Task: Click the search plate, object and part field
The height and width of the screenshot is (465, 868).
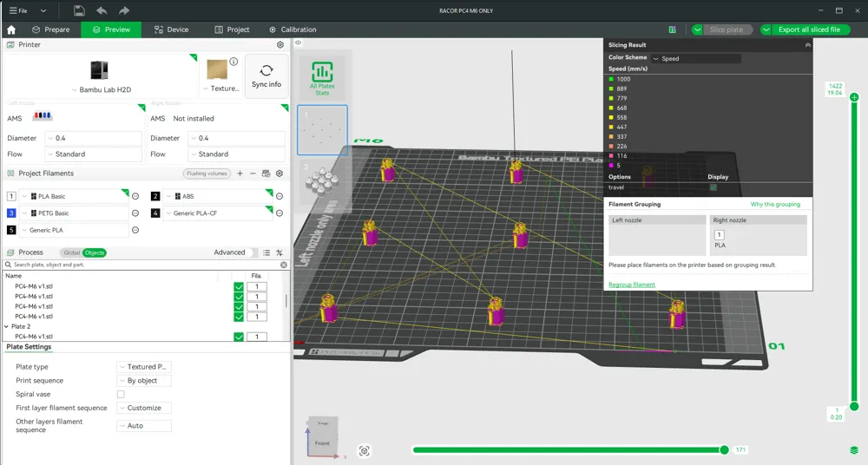Action: [146, 265]
